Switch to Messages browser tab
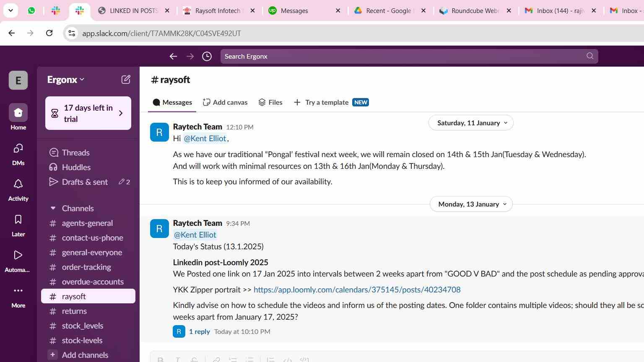The image size is (644, 362). tap(294, 10)
